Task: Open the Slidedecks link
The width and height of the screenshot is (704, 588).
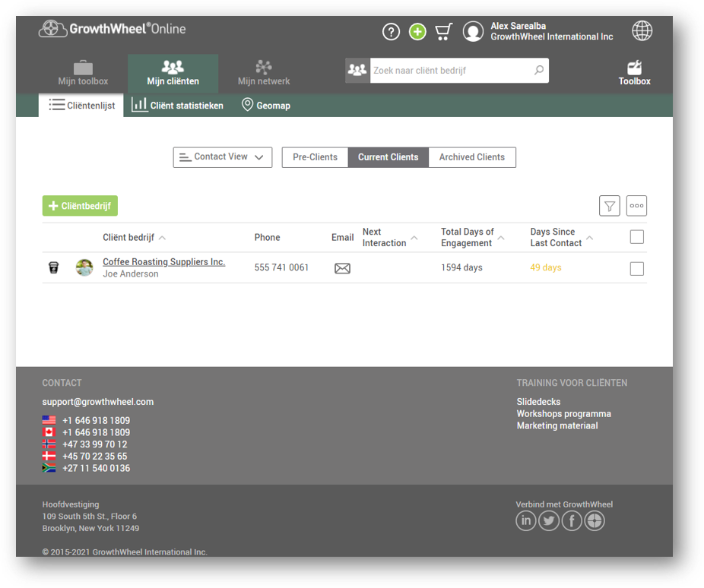Action: point(538,402)
